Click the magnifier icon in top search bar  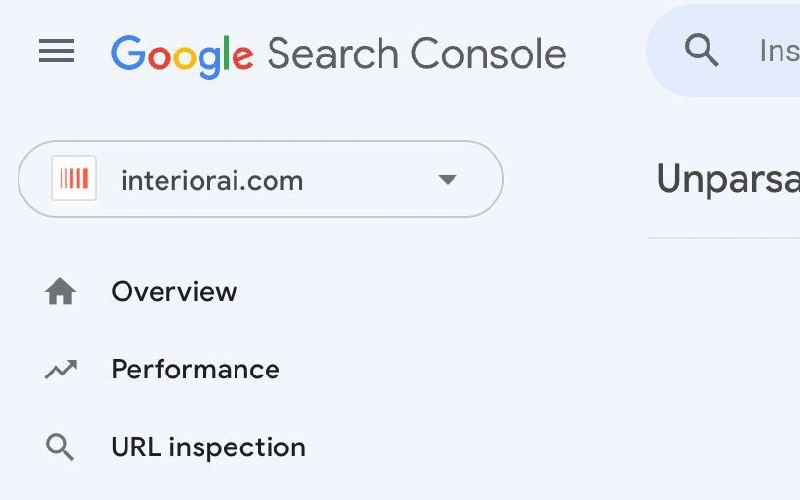(x=701, y=49)
